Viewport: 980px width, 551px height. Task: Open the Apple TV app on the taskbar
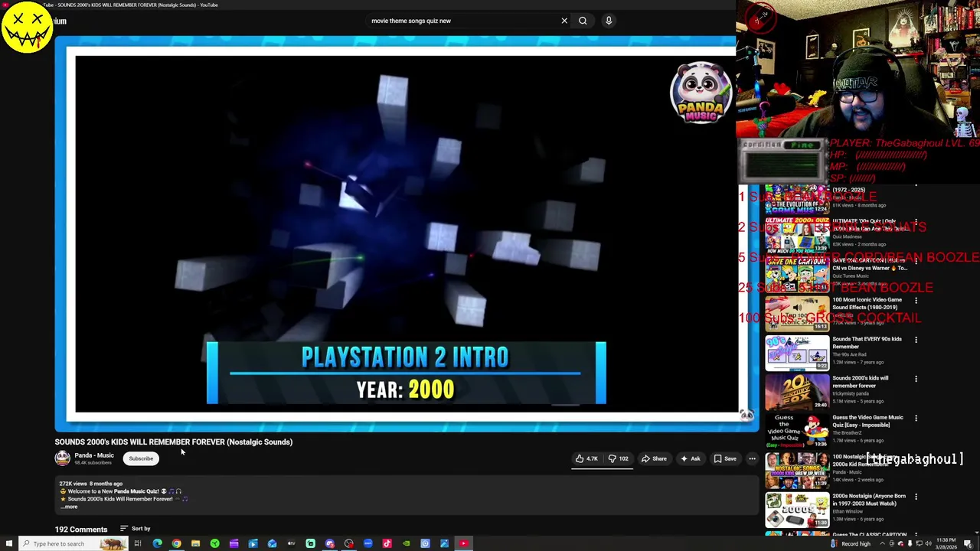291,543
